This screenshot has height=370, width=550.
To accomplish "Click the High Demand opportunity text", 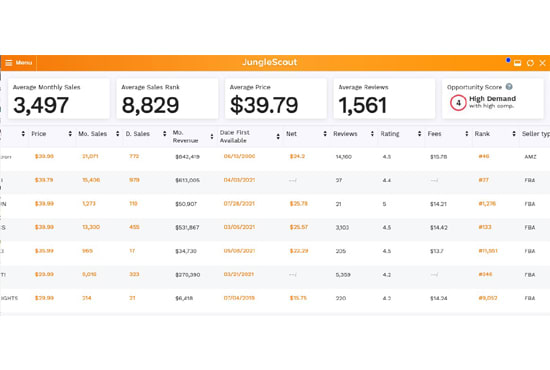I will tap(492, 99).
